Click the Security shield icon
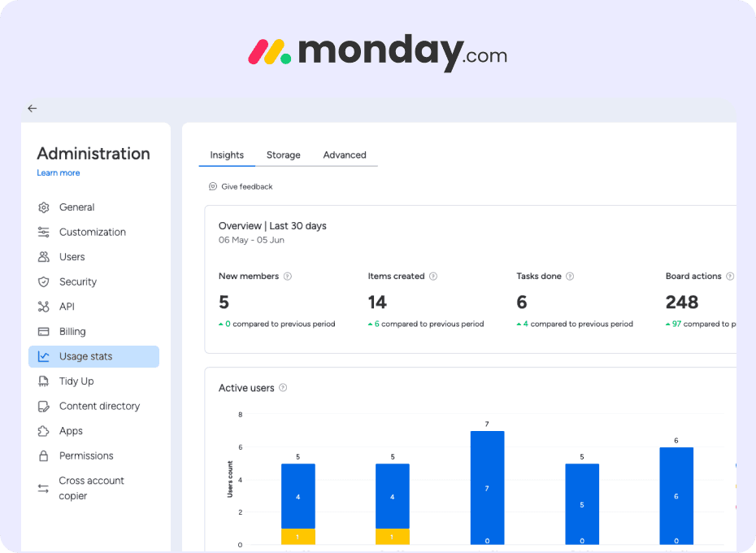 tap(43, 282)
